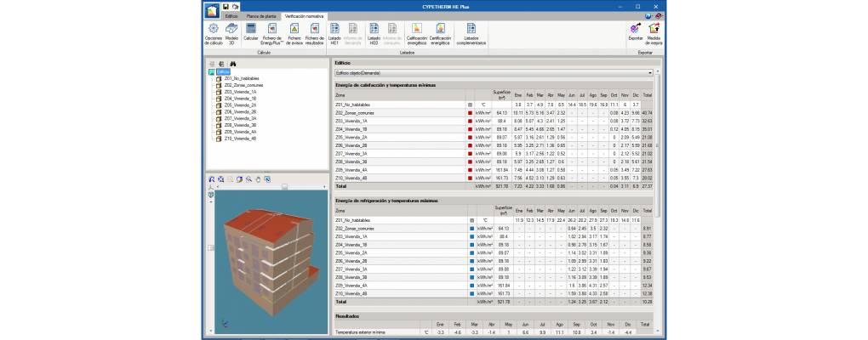The height and width of the screenshot is (340, 868).
Task: Open Opciones de cálculo settings
Action: (213, 34)
